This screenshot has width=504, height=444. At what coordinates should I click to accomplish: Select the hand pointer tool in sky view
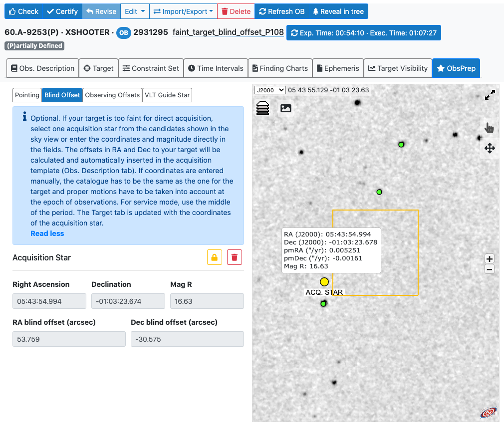click(x=489, y=128)
